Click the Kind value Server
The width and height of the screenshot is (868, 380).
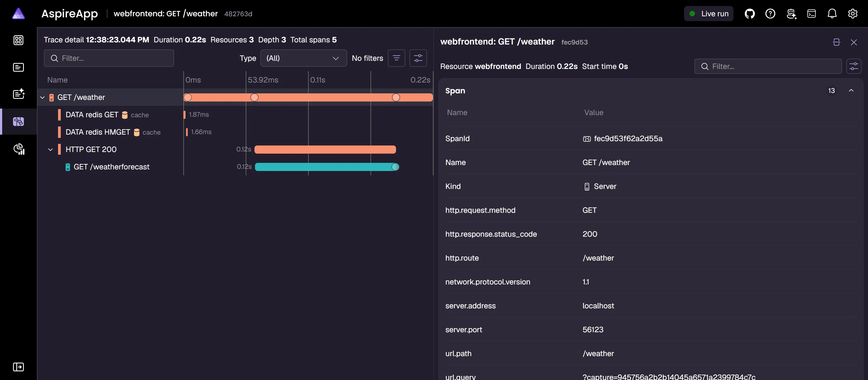click(605, 186)
